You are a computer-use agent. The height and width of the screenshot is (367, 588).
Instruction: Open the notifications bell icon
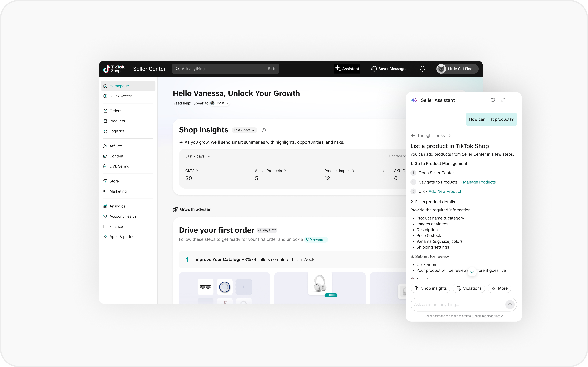422,69
